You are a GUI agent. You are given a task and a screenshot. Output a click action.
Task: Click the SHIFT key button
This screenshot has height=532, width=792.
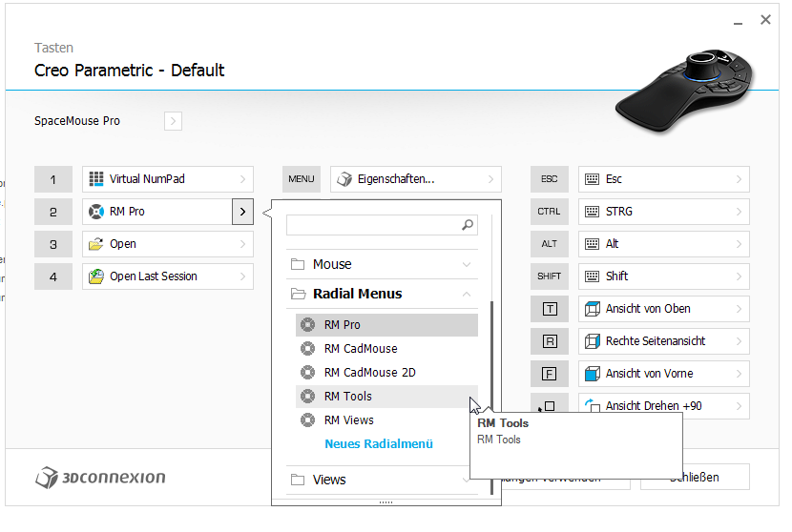pyautogui.click(x=550, y=276)
